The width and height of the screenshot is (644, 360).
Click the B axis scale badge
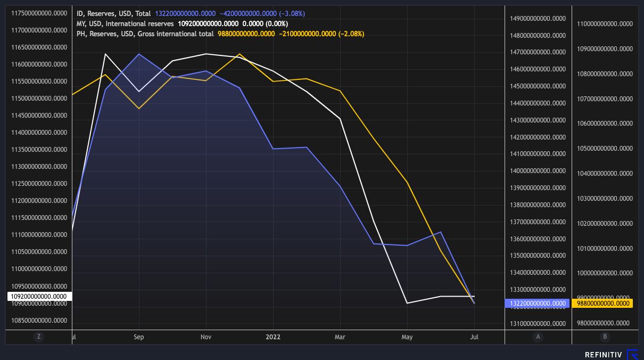pos(605,337)
